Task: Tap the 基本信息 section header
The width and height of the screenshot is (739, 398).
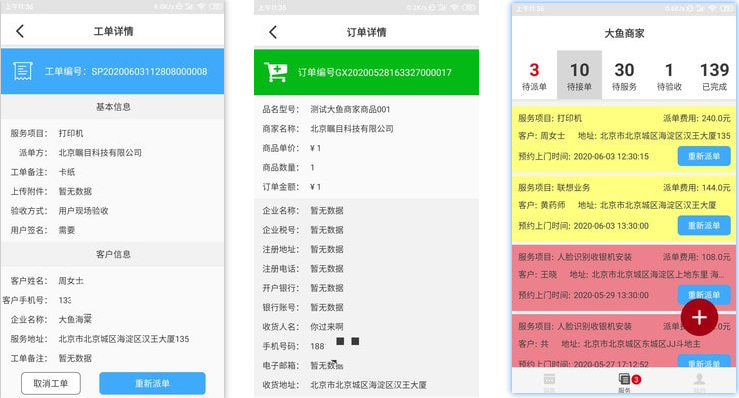Action: point(113,107)
